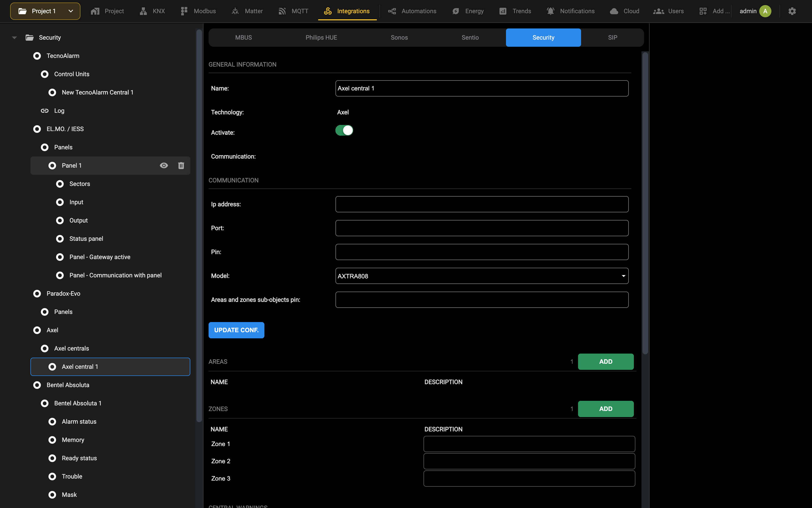
Task: Click the admin avatar circle
Action: (x=765, y=11)
